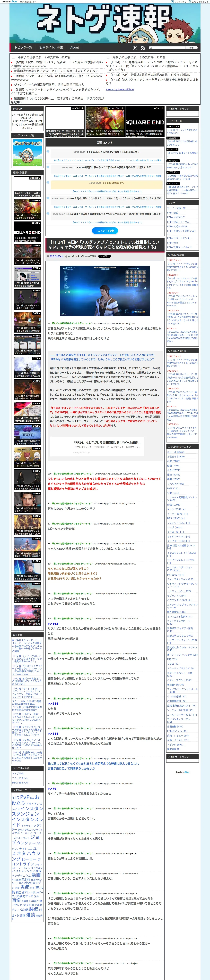The width and height of the screenshot is (210, 980).
Task: Open the ニュース (6692) category
Action: (x=176, y=452)
